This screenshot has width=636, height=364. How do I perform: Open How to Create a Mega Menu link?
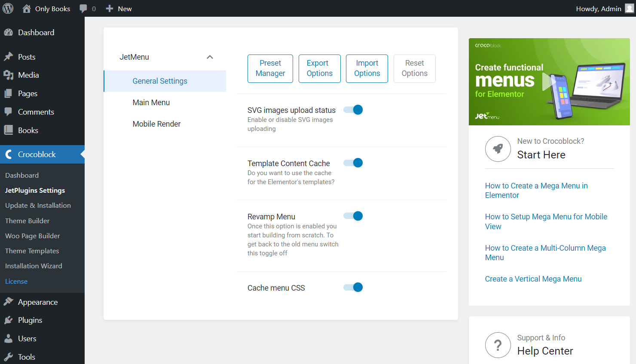point(536,191)
